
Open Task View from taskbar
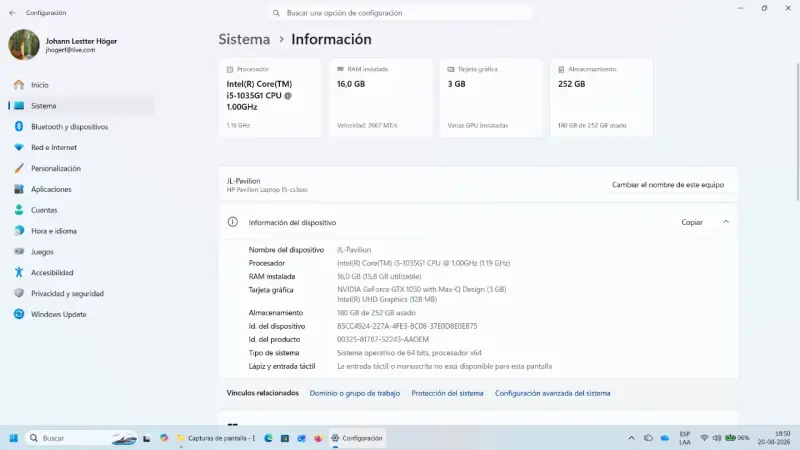pos(146,438)
